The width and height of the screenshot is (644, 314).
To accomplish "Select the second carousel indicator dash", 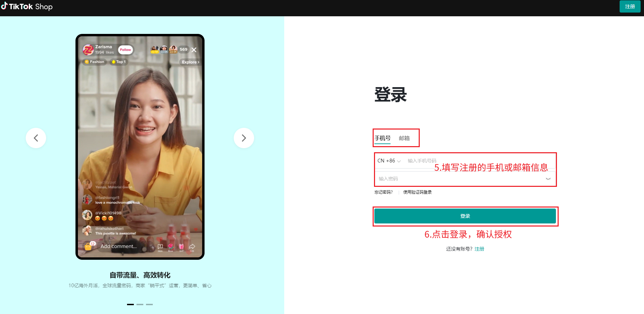I will (x=140, y=305).
